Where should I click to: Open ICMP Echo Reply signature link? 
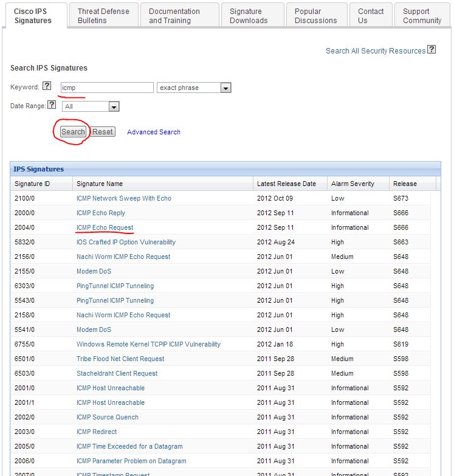[101, 213]
